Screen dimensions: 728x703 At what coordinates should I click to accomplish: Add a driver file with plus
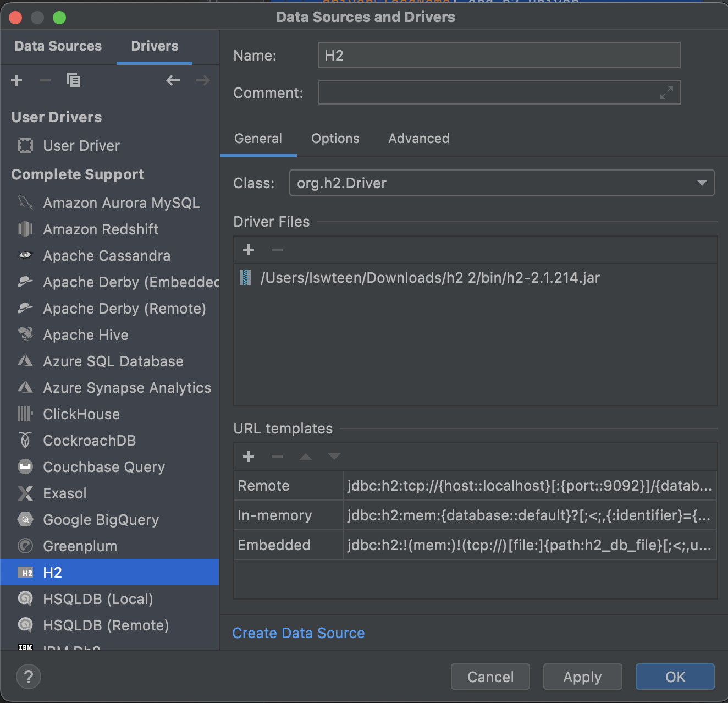coord(249,250)
